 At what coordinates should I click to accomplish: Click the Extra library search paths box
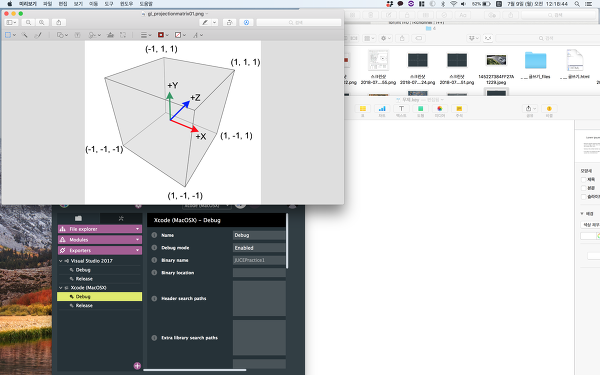[x=259, y=338]
